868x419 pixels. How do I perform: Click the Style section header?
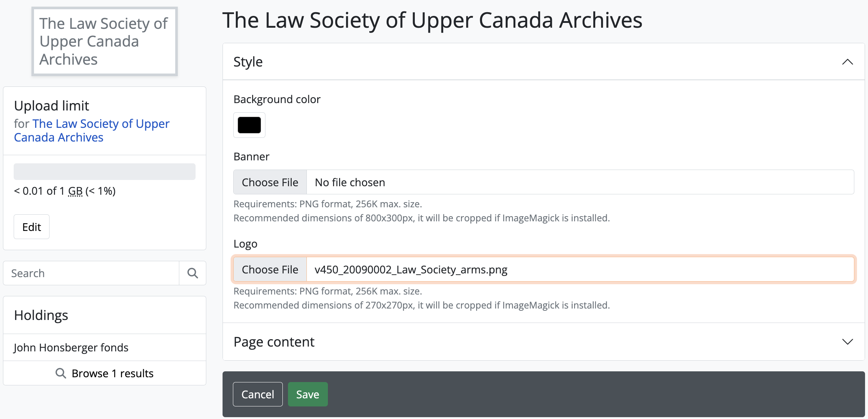248,62
